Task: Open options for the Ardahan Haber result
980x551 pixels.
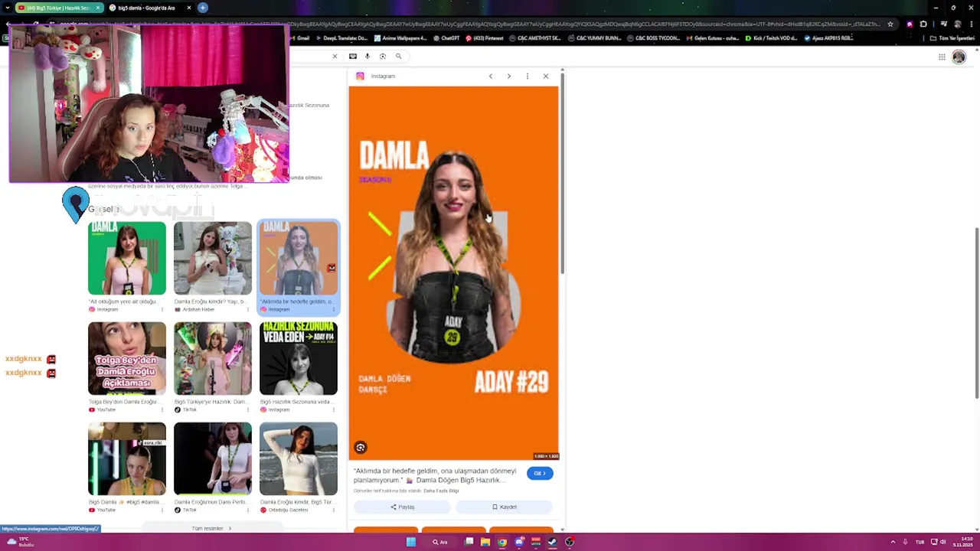Action: 247,309
